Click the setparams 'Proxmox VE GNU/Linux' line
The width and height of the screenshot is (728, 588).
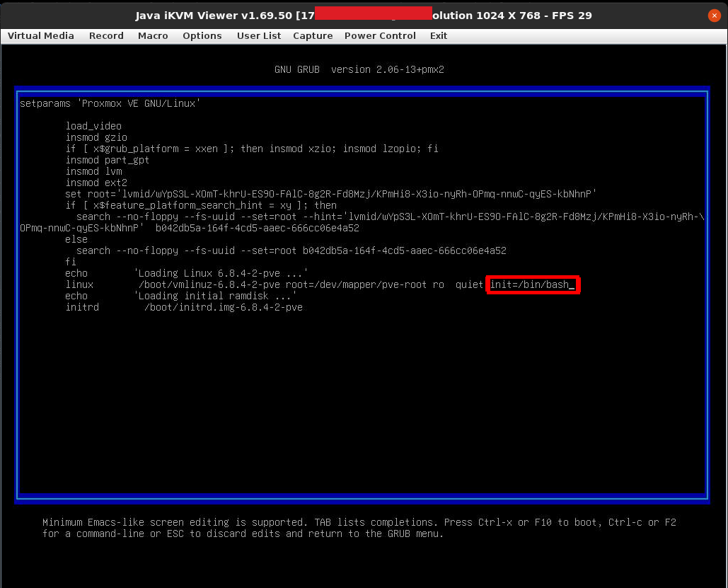pos(110,103)
